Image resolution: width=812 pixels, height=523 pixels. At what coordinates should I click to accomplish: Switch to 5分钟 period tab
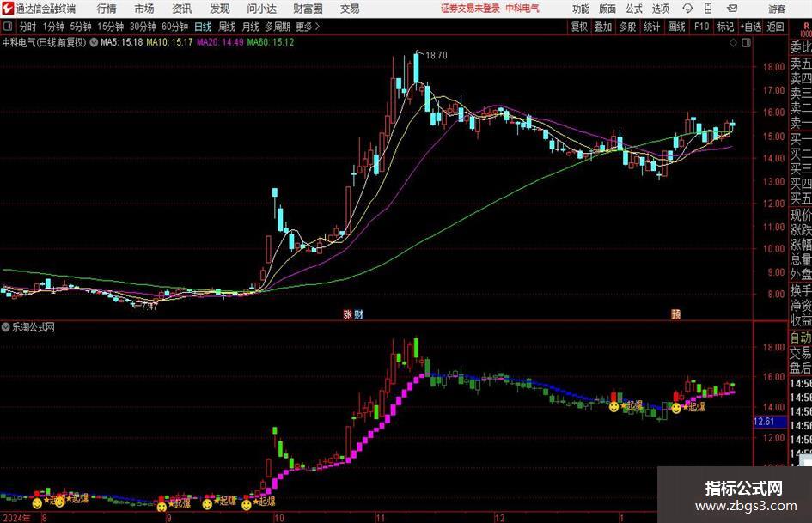pos(81,27)
